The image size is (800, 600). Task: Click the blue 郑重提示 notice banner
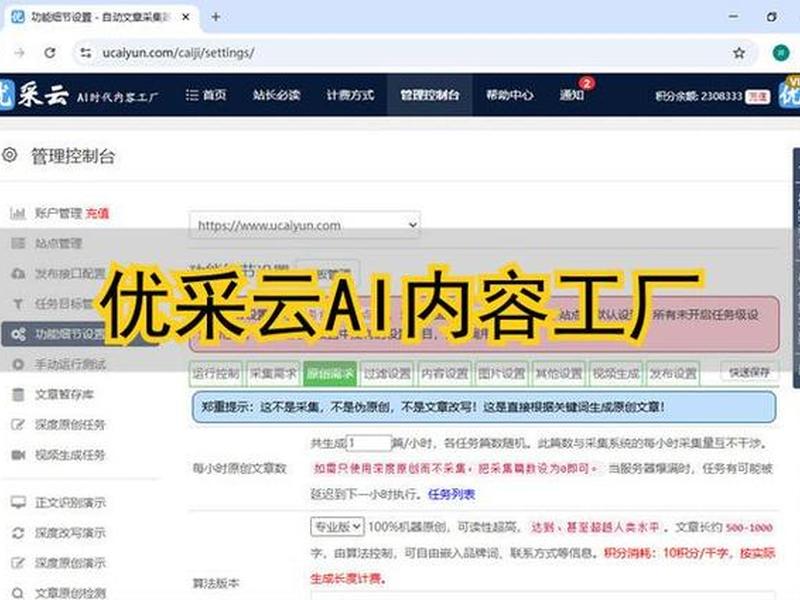[x=484, y=407]
